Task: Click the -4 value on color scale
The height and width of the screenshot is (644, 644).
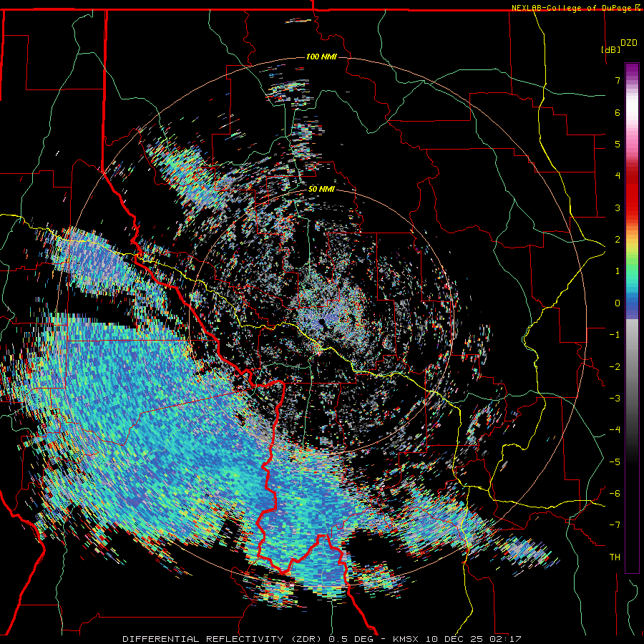Action: (615, 430)
